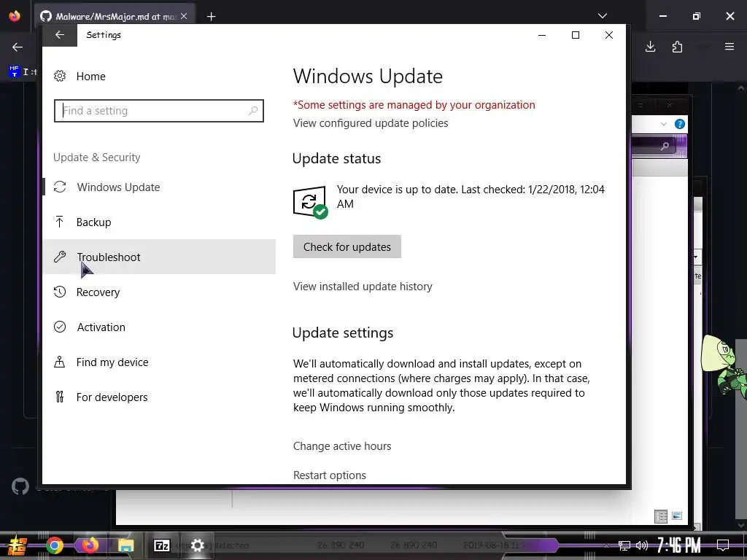Open 7-Zip from taskbar
The width and height of the screenshot is (747, 560).
[x=161, y=545]
